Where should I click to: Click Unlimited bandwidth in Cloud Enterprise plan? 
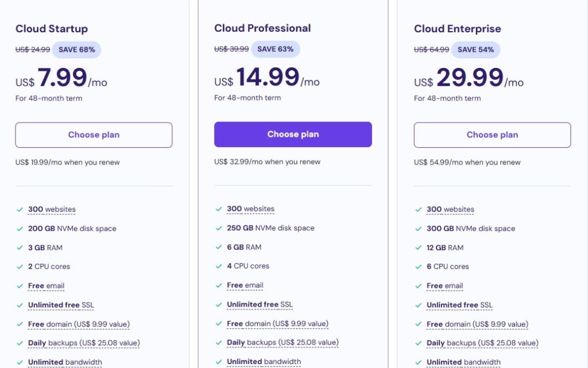pos(463,362)
